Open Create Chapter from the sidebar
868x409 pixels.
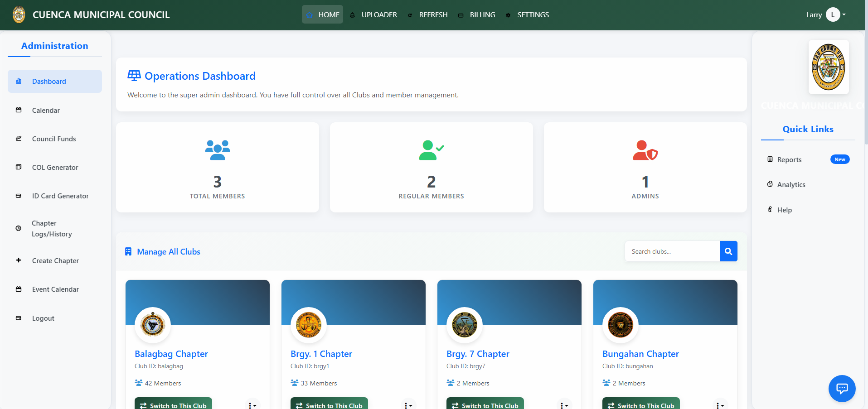click(55, 261)
